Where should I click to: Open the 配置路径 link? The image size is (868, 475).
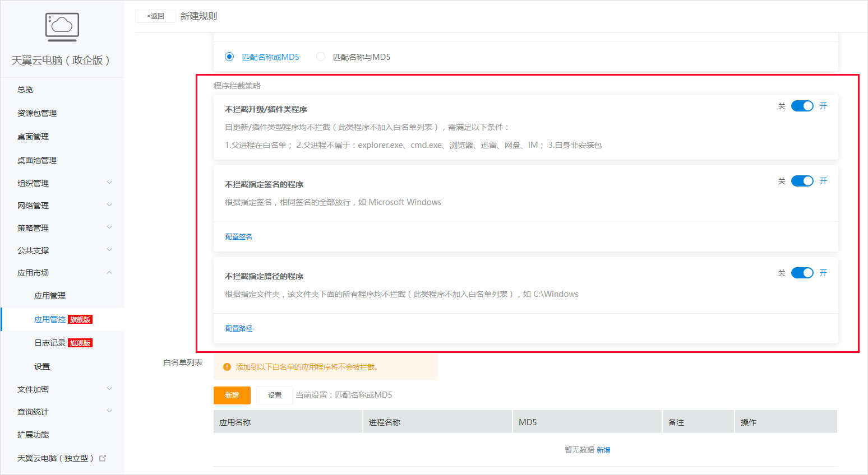[x=238, y=328]
